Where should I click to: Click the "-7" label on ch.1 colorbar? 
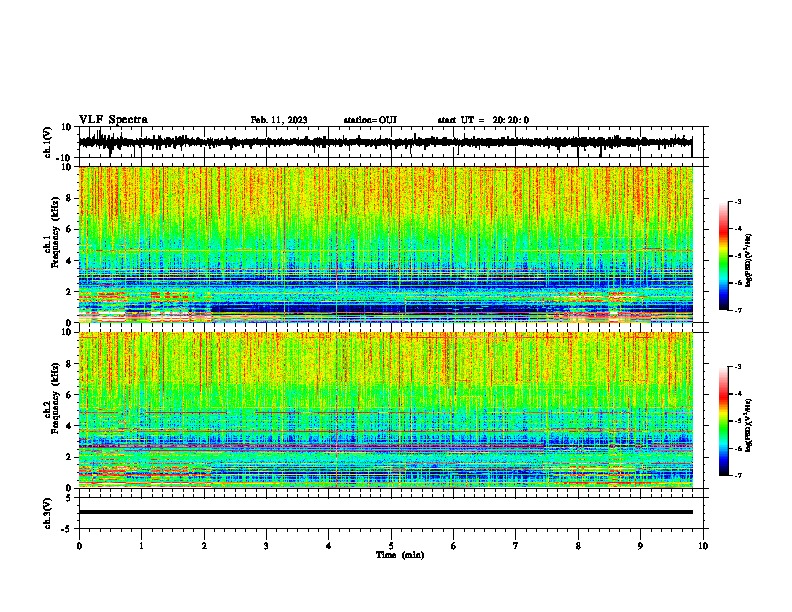(738, 310)
